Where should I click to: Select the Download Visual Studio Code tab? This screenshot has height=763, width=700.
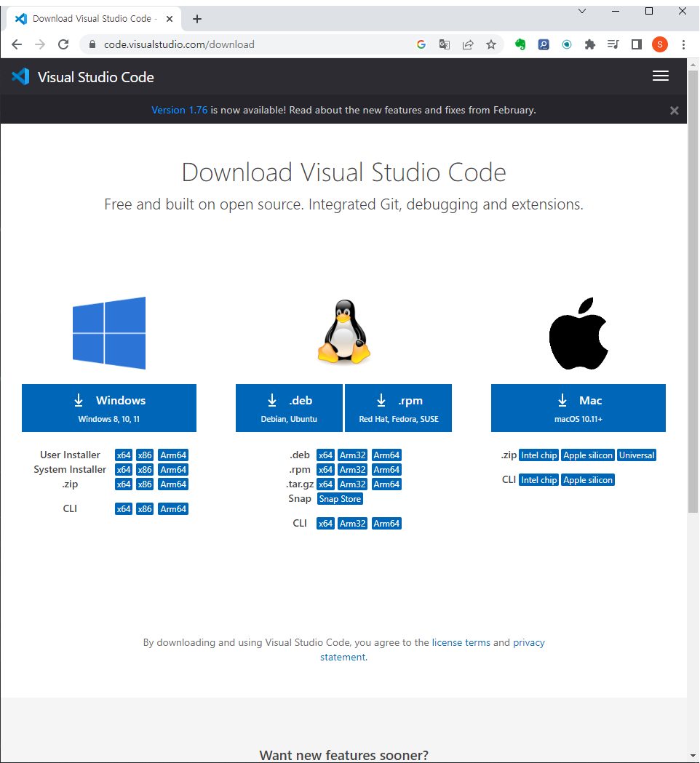click(x=92, y=19)
